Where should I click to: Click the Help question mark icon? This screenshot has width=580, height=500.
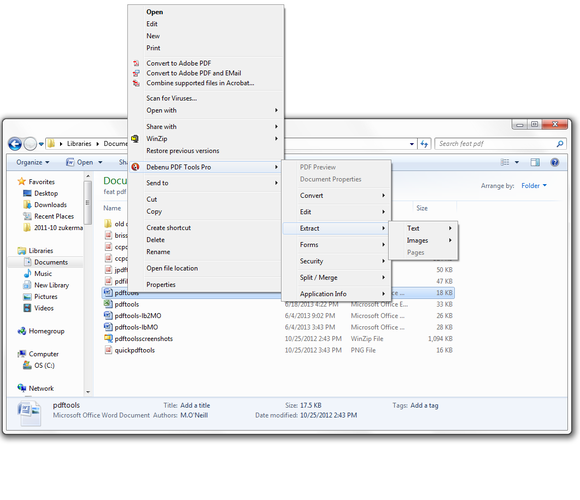point(554,162)
